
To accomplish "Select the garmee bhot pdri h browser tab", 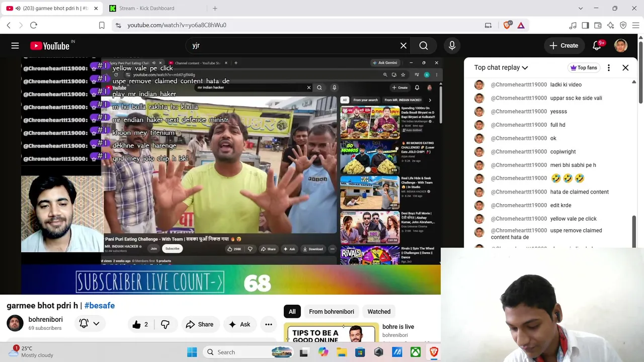I will coord(51,8).
